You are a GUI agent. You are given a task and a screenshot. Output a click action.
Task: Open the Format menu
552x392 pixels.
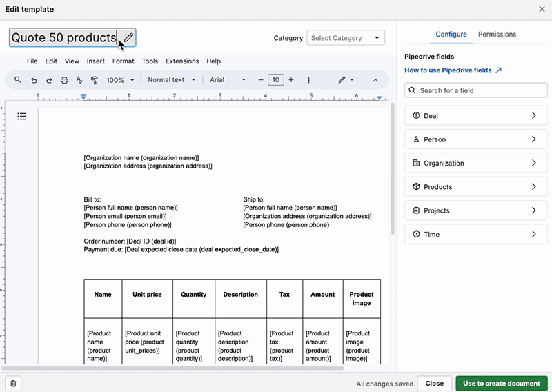(x=124, y=61)
